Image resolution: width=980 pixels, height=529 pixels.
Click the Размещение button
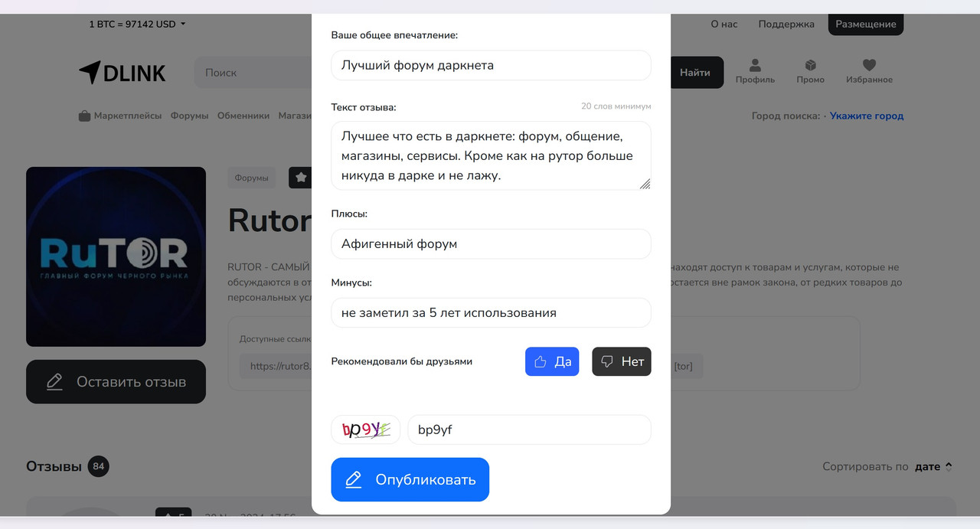point(866,24)
